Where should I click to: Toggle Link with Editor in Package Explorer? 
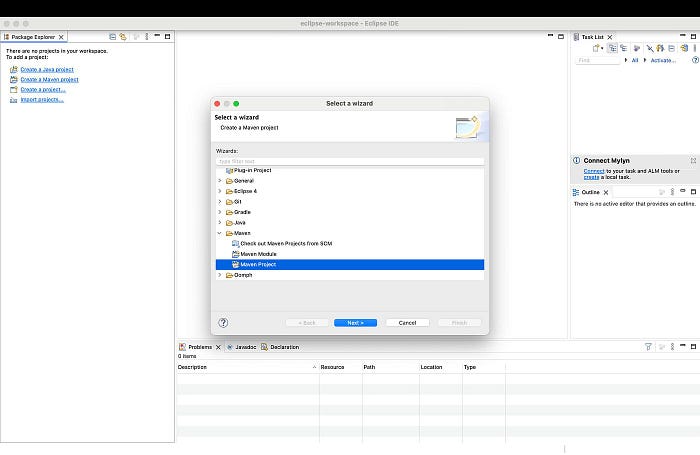[123, 37]
